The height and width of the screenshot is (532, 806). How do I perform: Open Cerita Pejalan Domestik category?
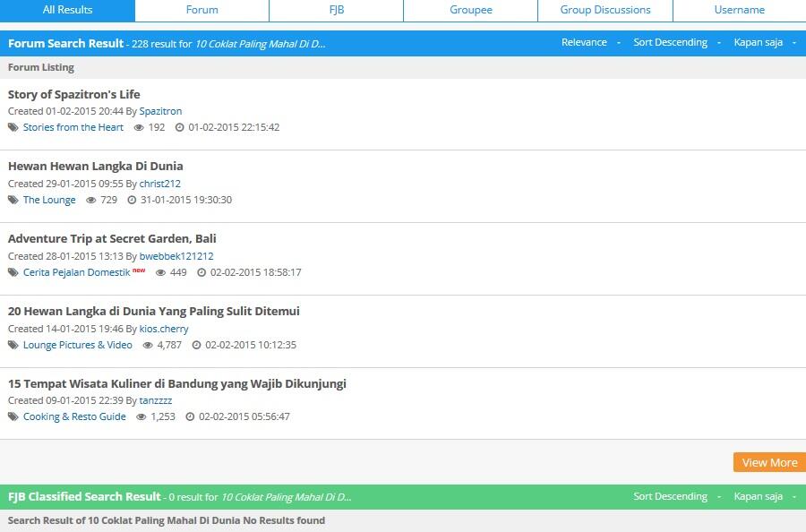77,272
